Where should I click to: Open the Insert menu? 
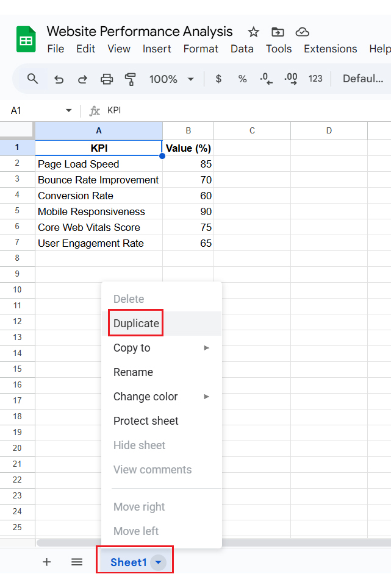157,49
